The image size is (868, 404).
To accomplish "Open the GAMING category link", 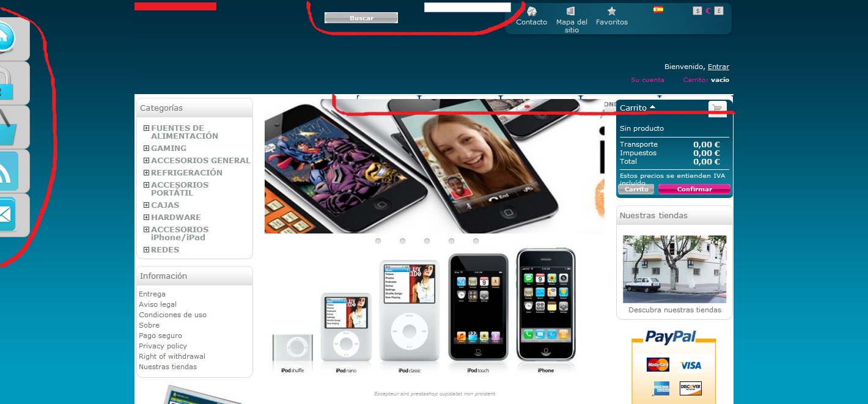I will pos(169,148).
